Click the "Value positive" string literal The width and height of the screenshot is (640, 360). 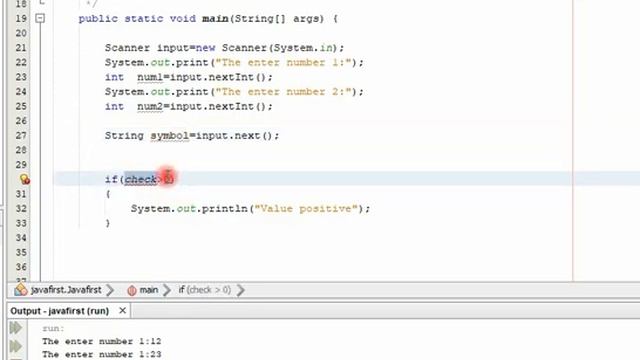point(306,209)
